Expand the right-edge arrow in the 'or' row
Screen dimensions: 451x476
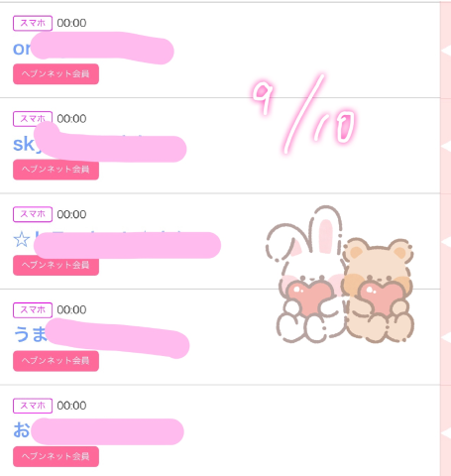446,51
